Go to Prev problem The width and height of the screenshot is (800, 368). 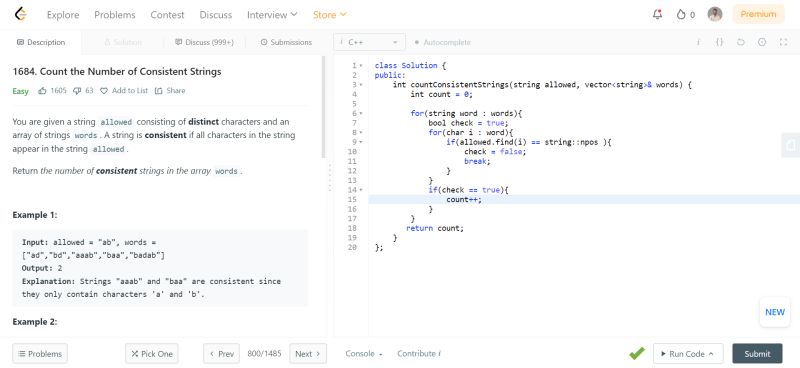pos(221,354)
